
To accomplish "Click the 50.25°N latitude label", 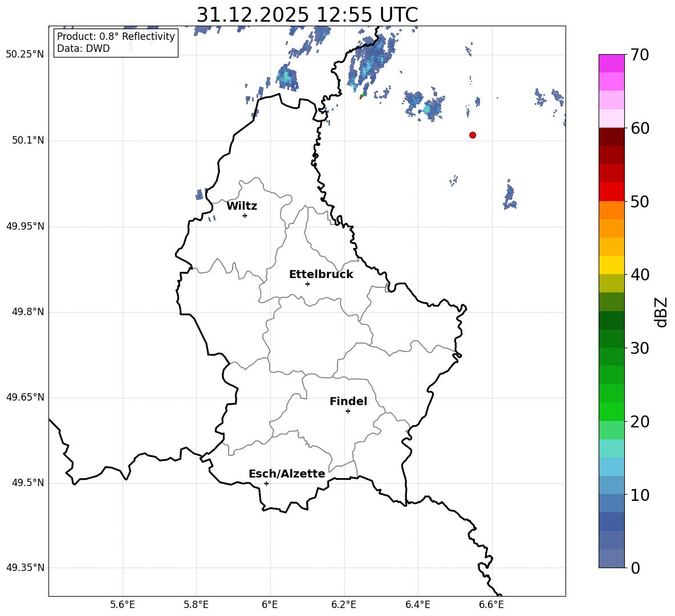I will 25,55.
